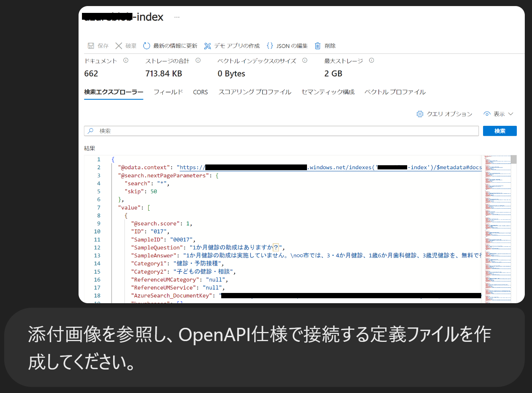Click the "ID": "017" line
The width and height of the screenshot is (532, 393).
click(x=150, y=232)
